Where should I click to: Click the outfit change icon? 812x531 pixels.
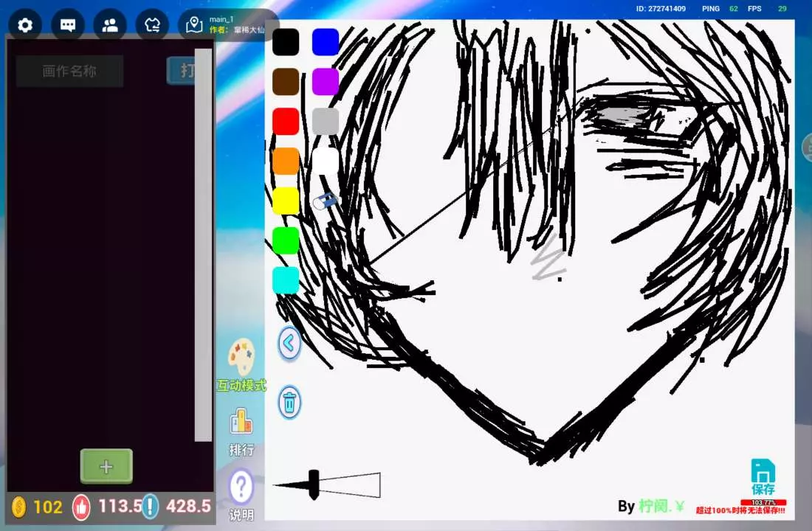tap(153, 25)
